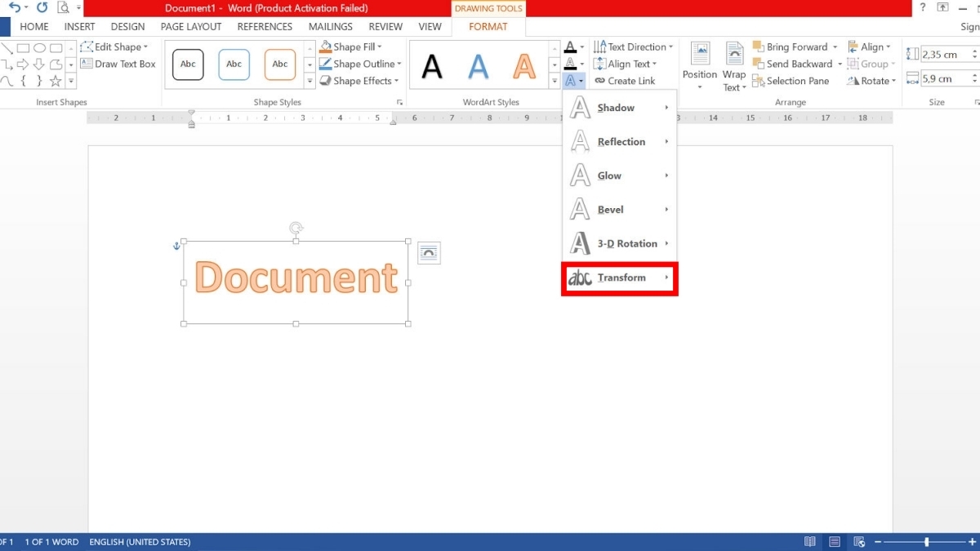This screenshot has width=980, height=551.
Task: Open the Shape Outline dropdown
Action: (360, 64)
